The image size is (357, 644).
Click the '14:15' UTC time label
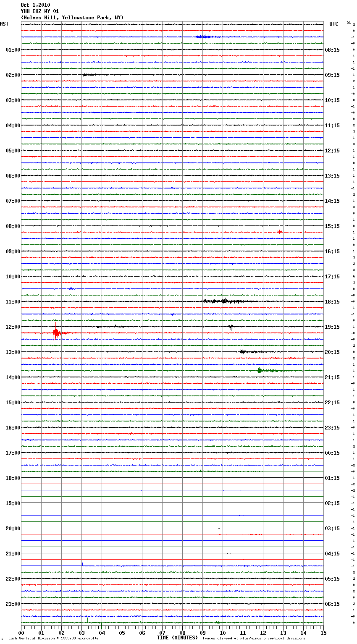click(x=332, y=201)
